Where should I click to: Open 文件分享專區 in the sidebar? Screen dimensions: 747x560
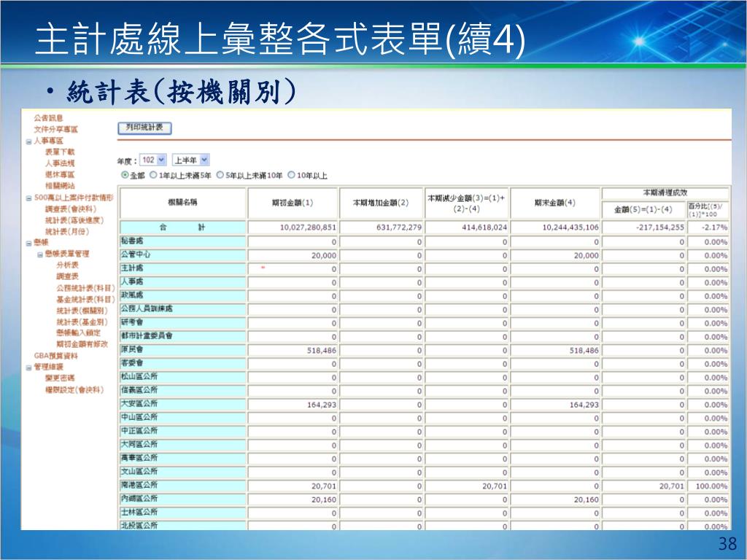(55, 129)
